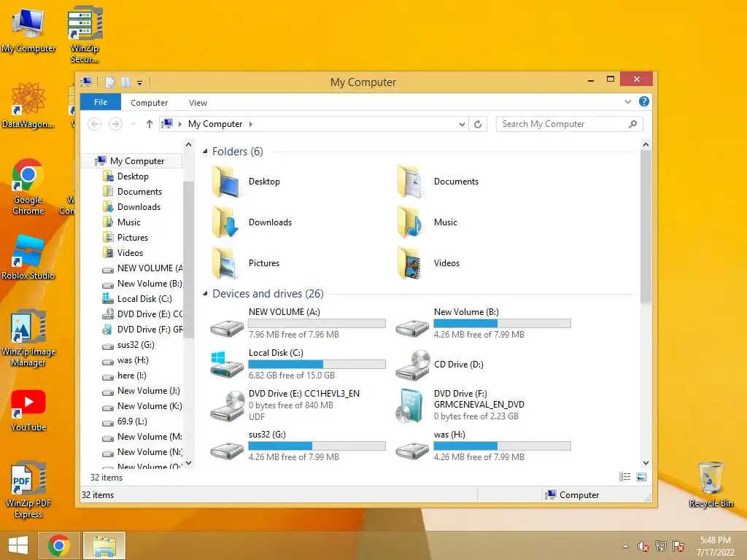Viewport: 747px width, 560px height.
Task: Click the Refresh button in address bar
Action: 478,124
